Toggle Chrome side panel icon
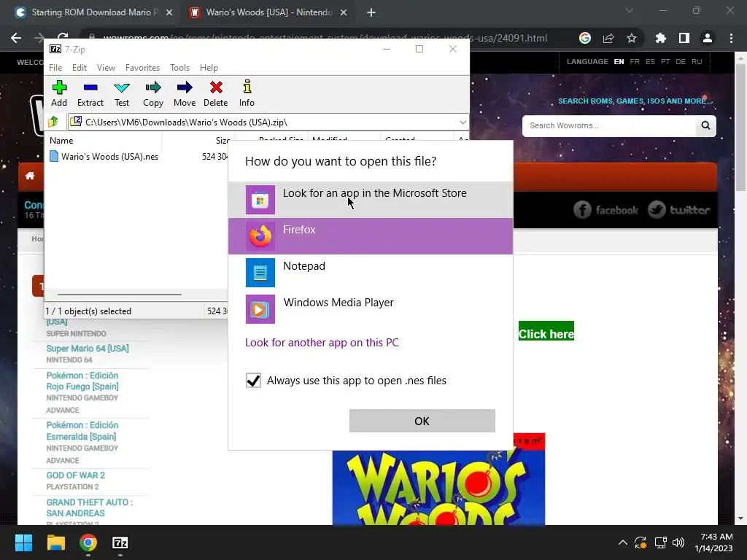 (x=684, y=38)
